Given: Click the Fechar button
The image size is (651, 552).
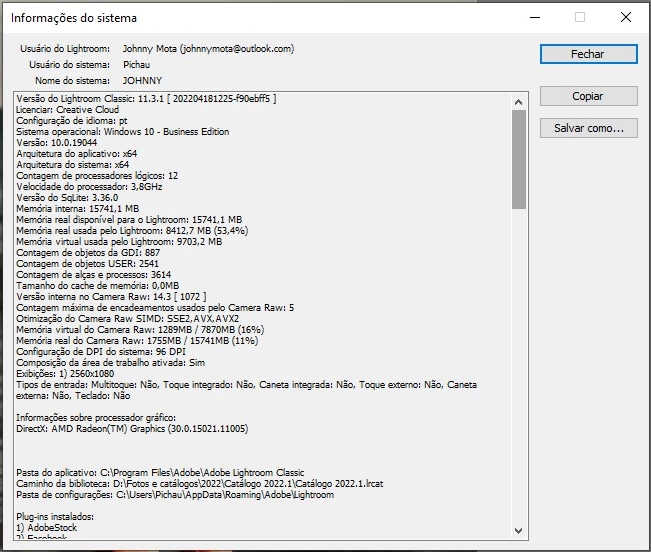Looking at the screenshot, I should [588, 54].
